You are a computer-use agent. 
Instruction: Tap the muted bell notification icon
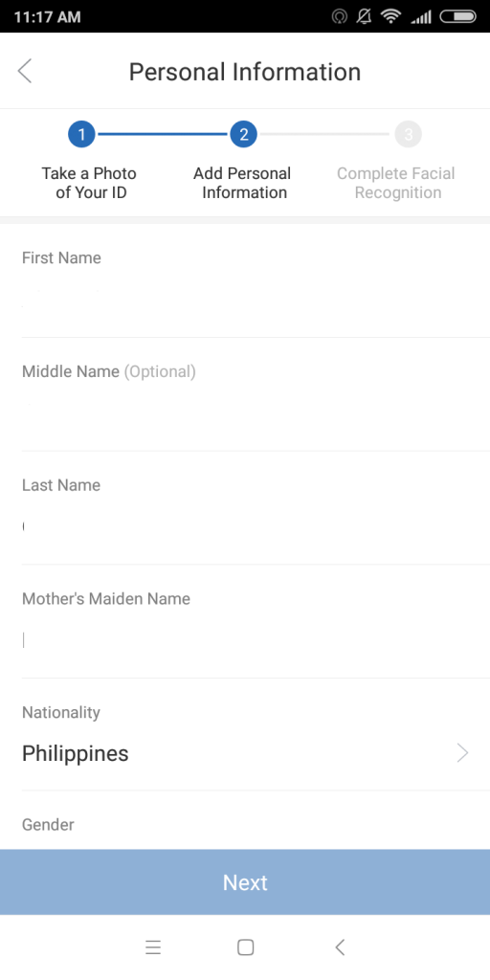pos(364,17)
